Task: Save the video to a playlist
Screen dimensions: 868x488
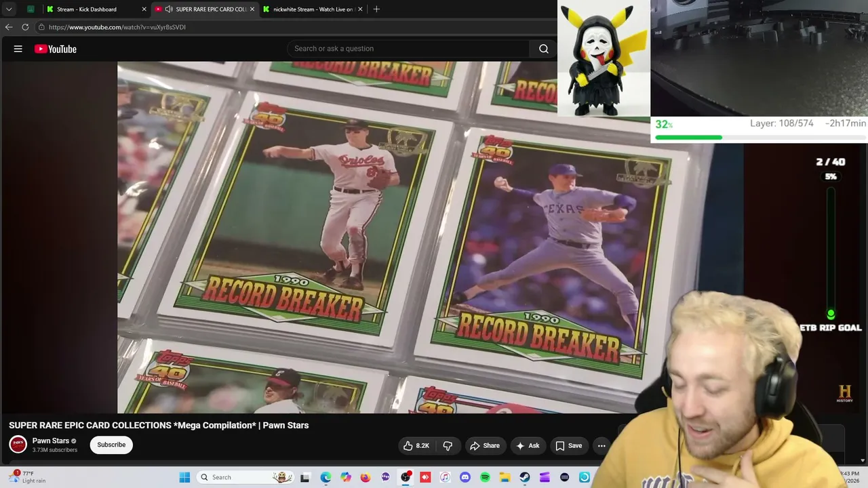Action: (568, 445)
